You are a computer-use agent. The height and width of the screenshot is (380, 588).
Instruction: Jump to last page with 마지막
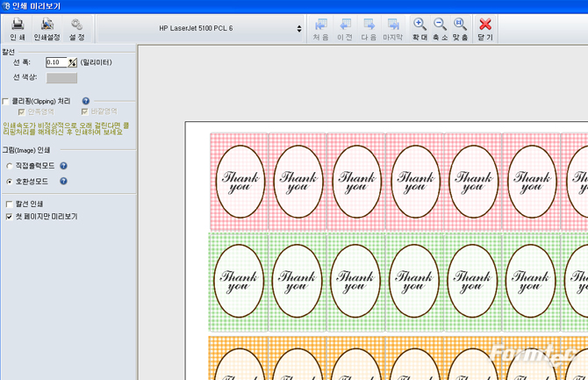coord(393,29)
